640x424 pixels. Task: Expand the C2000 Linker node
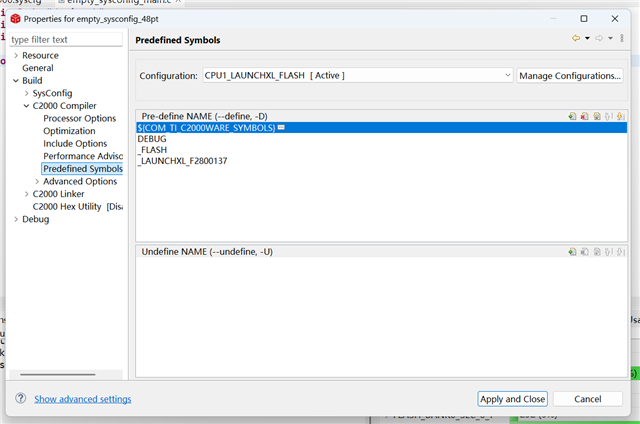tap(27, 194)
